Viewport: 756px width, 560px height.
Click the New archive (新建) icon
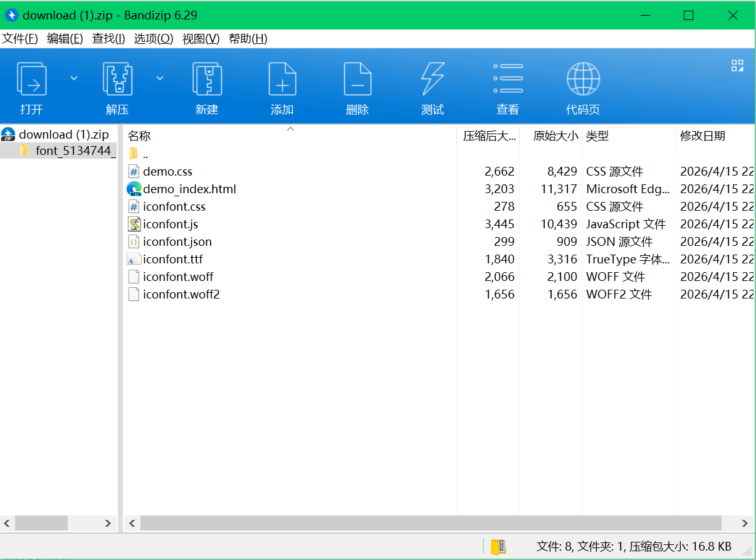tap(207, 79)
